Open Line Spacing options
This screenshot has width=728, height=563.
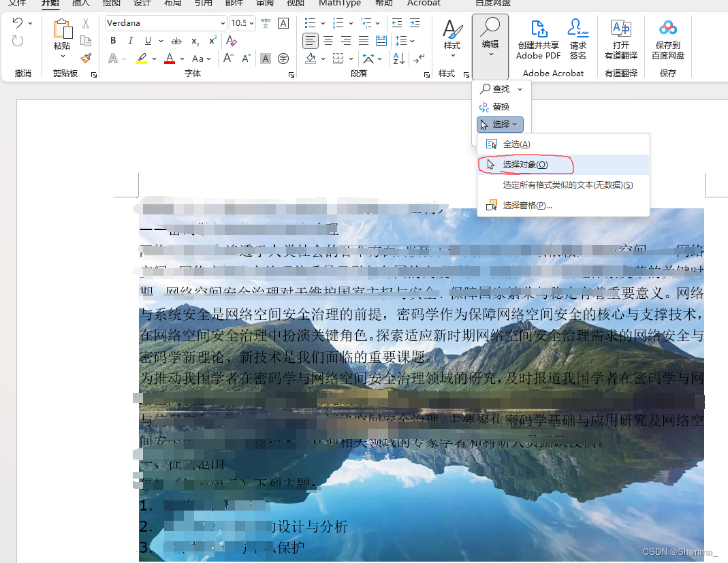(x=405, y=41)
